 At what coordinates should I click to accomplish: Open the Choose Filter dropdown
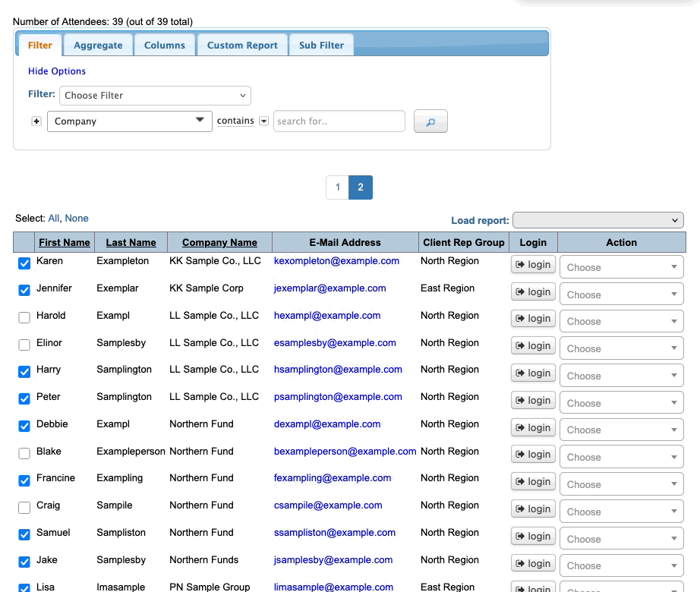point(155,96)
